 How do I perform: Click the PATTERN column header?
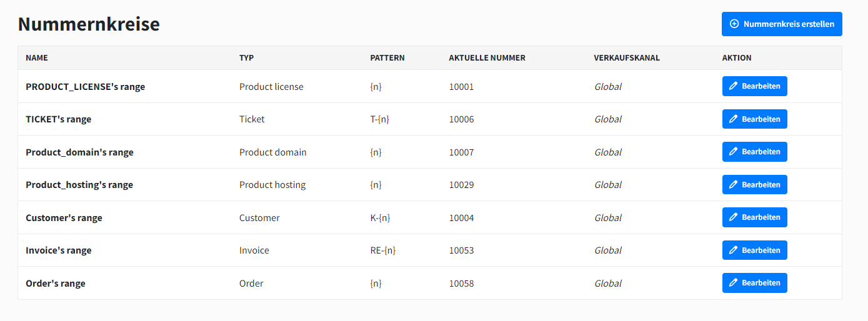pyautogui.click(x=387, y=58)
